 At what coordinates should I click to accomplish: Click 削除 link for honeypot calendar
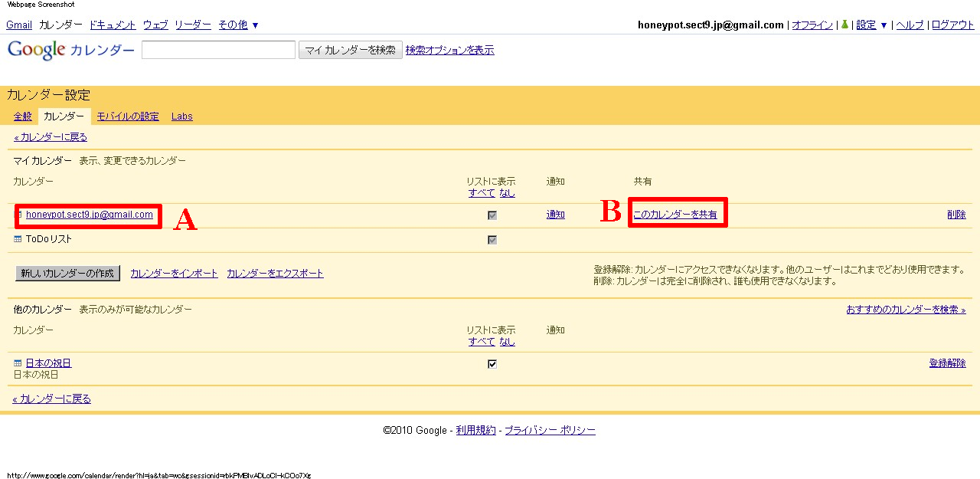957,215
